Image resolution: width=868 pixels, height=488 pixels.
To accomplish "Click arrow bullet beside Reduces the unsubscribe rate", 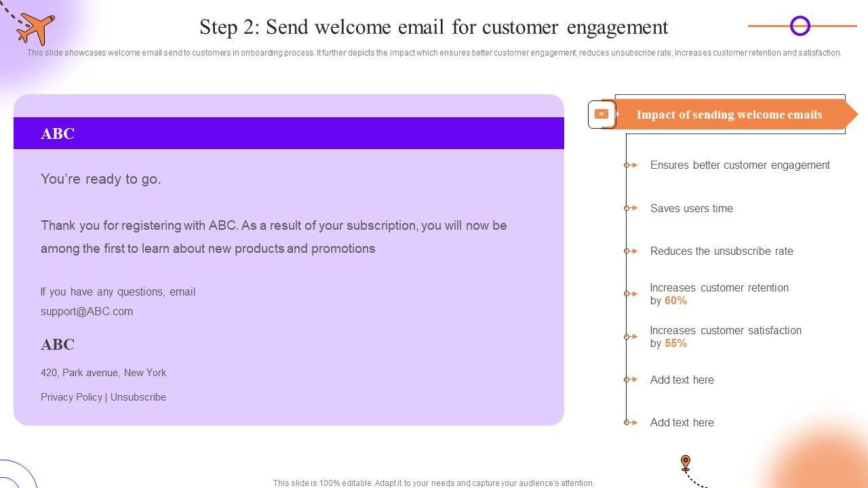I will pos(632,251).
